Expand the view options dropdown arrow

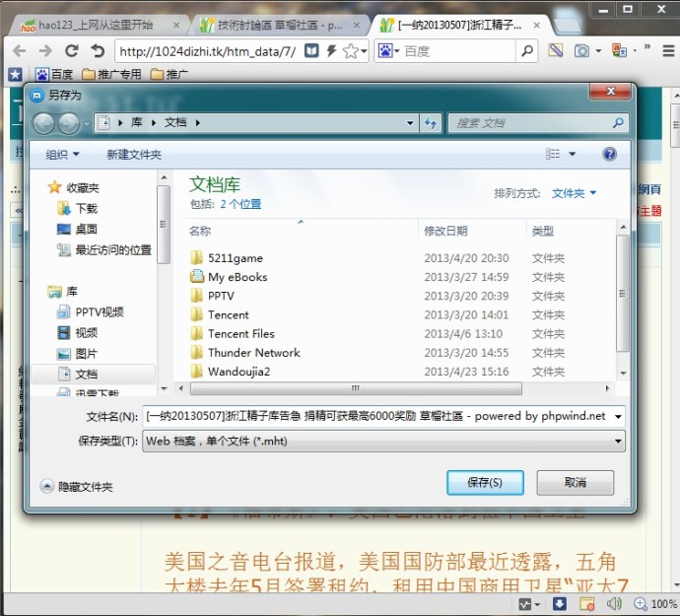click(x=573, y=154)
